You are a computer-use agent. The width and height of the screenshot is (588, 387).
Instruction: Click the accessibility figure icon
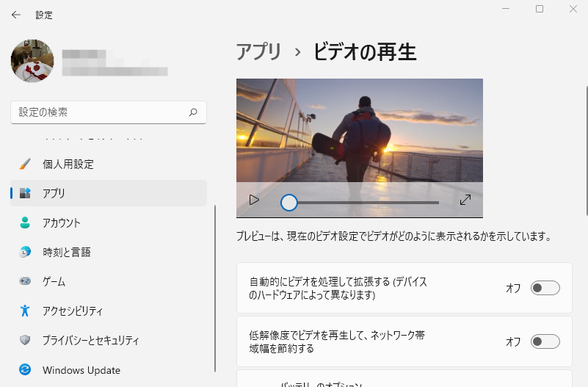pos(25,311)
